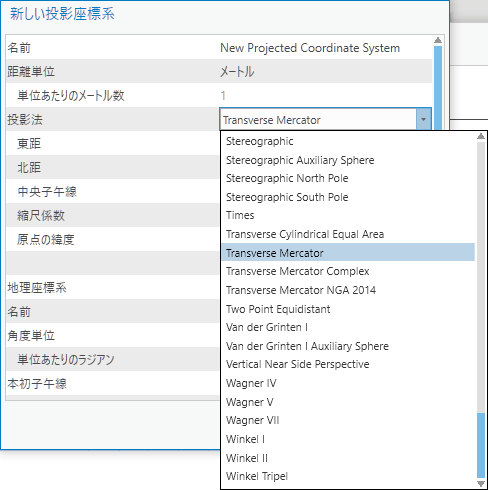The height and width of the screenshot is (490, 488).
Task: Click the properties panel scroll up arrow
Action: (438, 40)
